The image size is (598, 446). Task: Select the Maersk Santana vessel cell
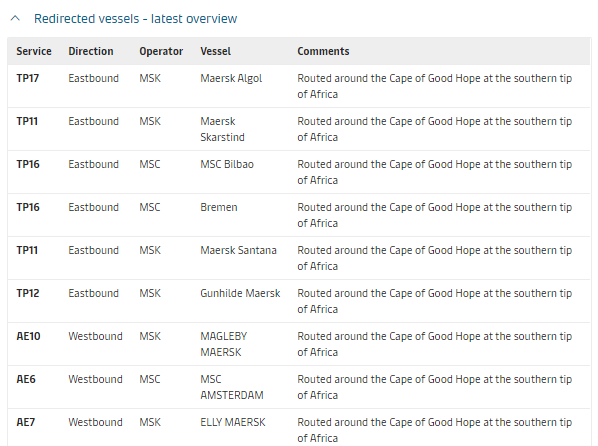pos(238,250)
